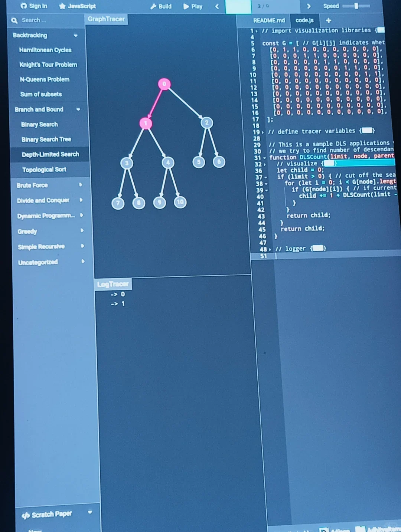The height and width of the screenshot is (532, 401).
Task: Click graph node 5
Action: pos(199,162)
